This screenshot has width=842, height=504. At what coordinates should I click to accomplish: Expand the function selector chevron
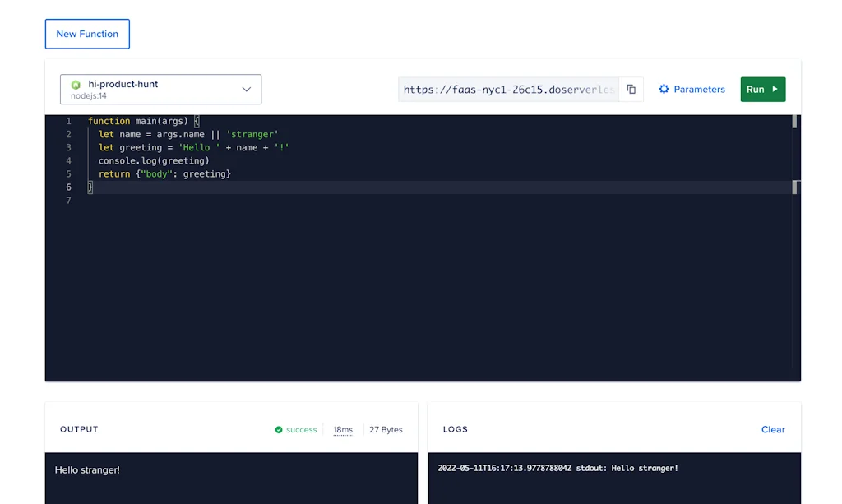pyautogui.click(x=247, y=89)
